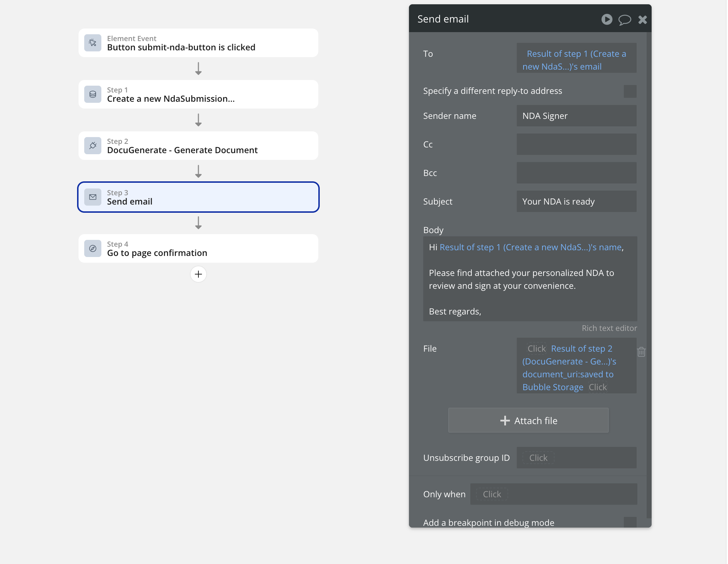
Task: Click into the email Body text area
Action: (530, 279)
